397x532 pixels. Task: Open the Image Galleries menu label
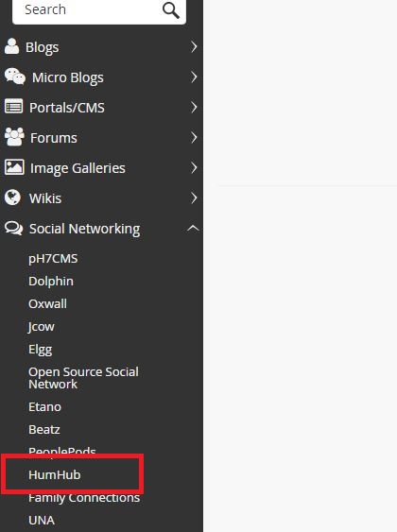pyautogui.click(x=78, y=168)
